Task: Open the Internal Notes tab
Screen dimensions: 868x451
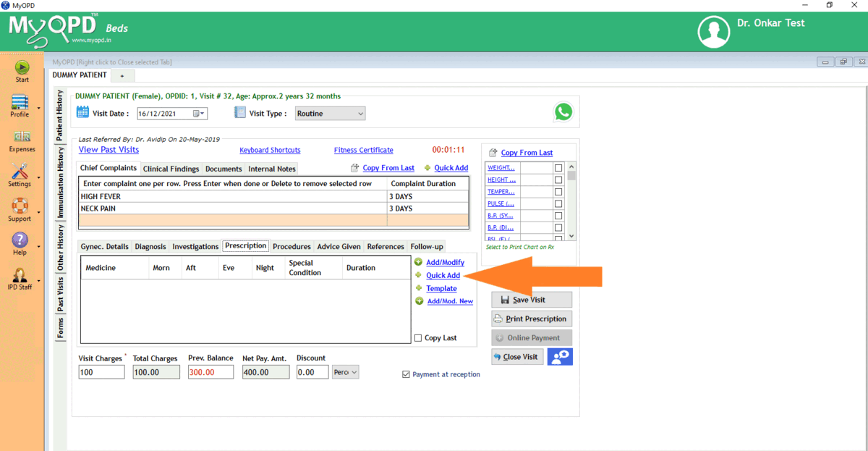Action: tap(272, 169)
